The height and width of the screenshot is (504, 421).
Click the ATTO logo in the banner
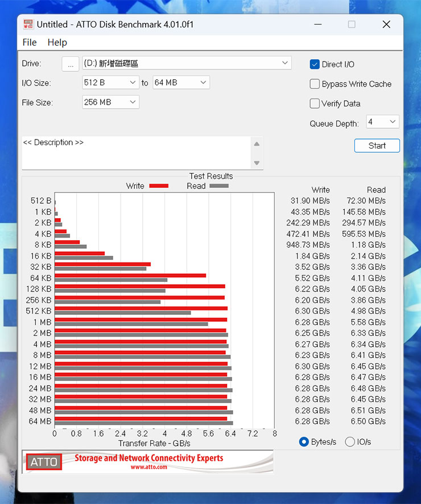(44, 462)
